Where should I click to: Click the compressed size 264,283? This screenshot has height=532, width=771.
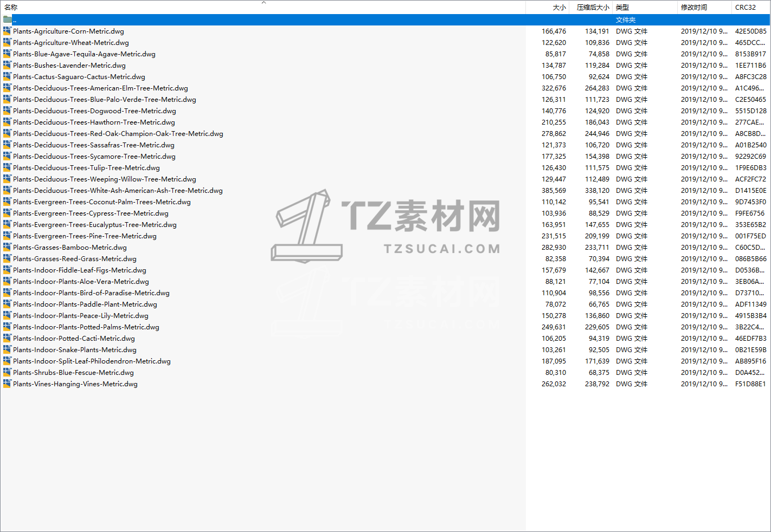(597, 88)
